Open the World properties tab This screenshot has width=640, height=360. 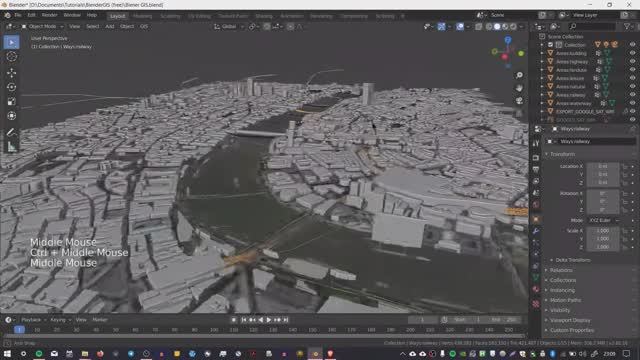(536, 204)
